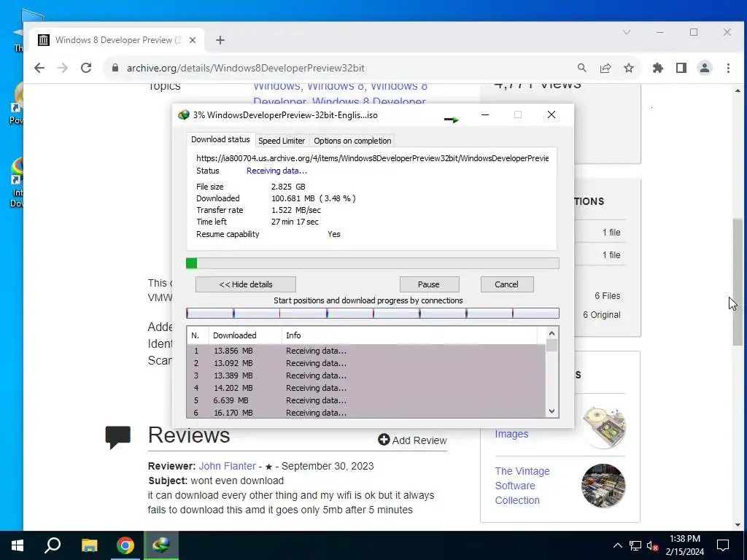Open the notification center icon
Image resolution: width=747 pixels, height=560 pixels.
coord(723,545)
